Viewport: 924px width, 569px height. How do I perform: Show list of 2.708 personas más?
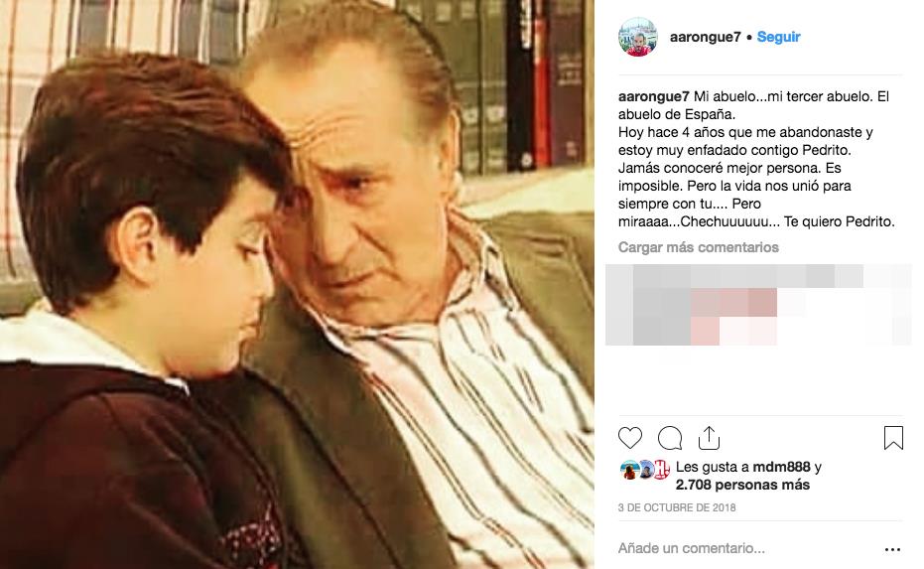pyautogui.click(x=742, y=485)
